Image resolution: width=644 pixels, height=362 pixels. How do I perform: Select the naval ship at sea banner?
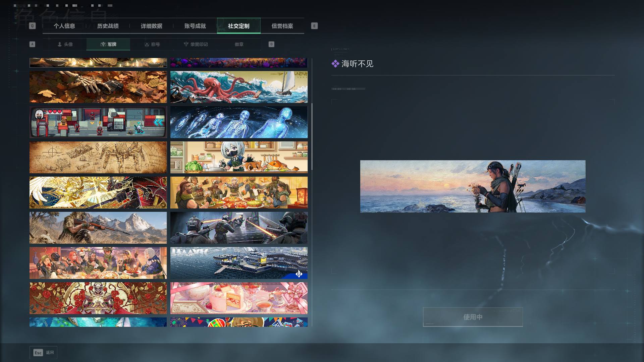click(x=239, y=263)
